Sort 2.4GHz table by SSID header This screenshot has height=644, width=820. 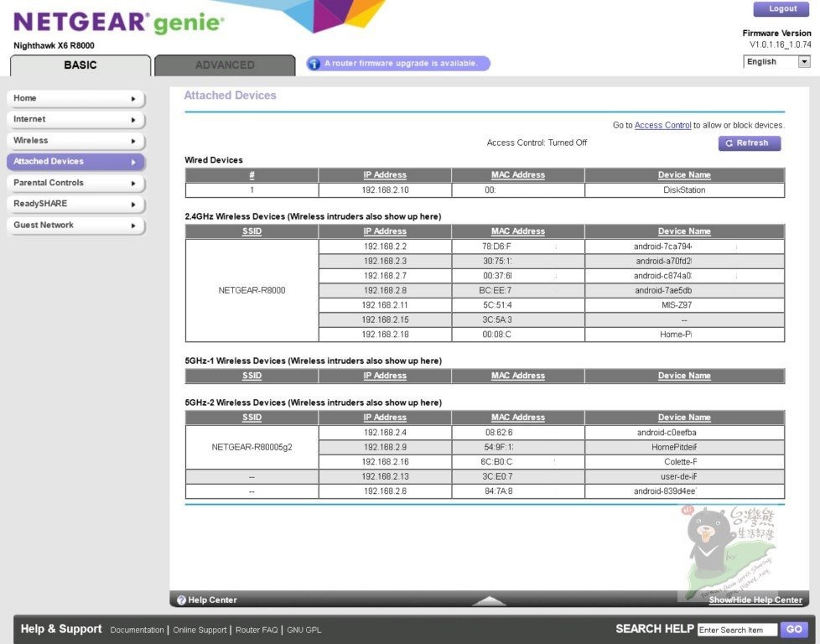pos(252,231)
